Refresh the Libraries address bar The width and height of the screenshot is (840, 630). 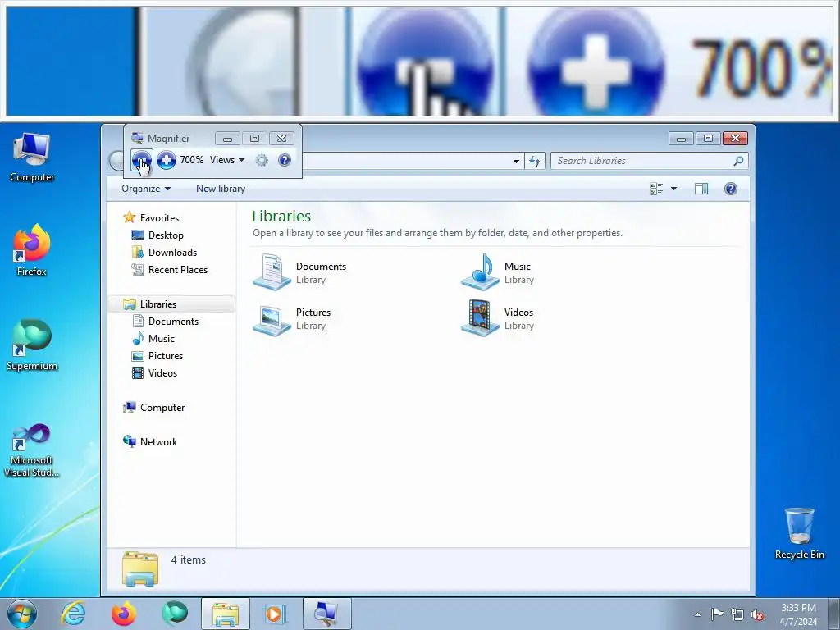[x=535, y=161]
